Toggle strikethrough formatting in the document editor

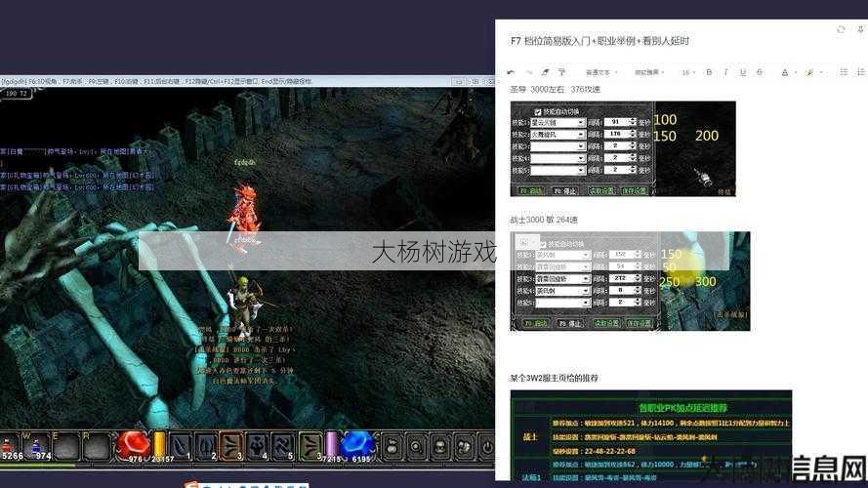coord(759,72)
